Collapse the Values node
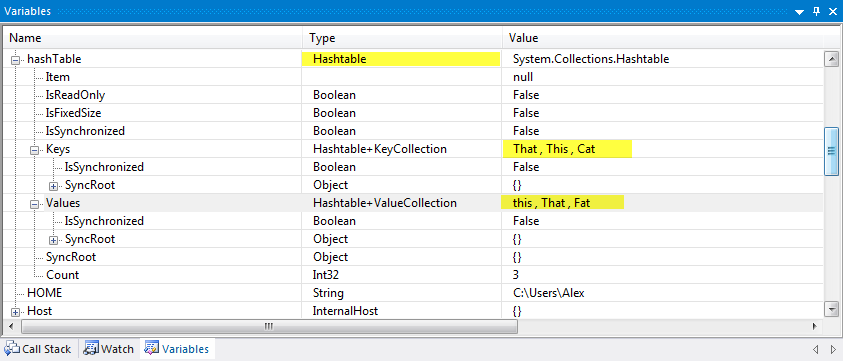This screenshot has height=361, width=843. pos(35,204)
